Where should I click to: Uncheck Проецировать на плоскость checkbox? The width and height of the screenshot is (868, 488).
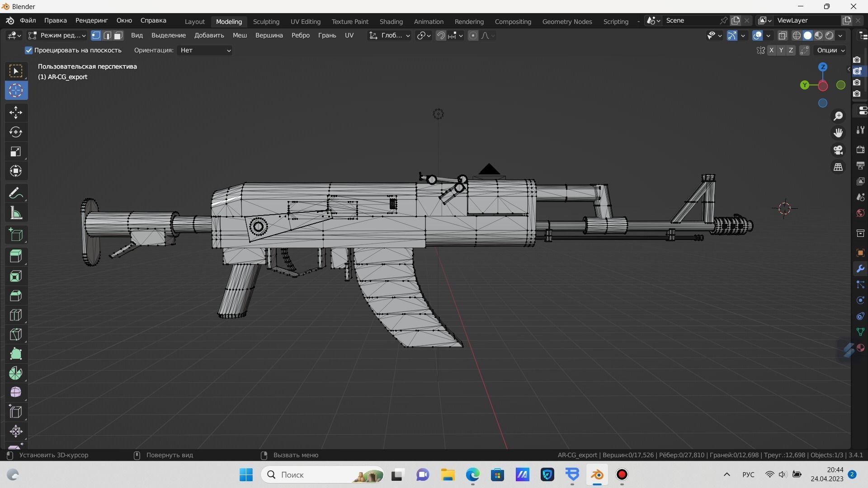pyautogui.click(x=29, y=50)
